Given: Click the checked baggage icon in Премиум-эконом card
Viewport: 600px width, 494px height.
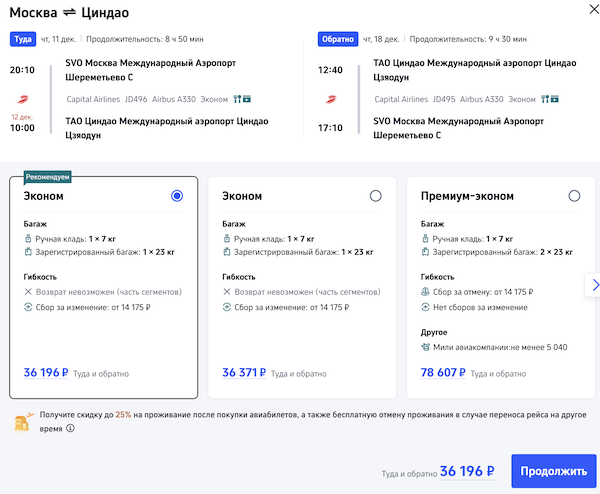Looking at the screenshot, I should (426, 254).
